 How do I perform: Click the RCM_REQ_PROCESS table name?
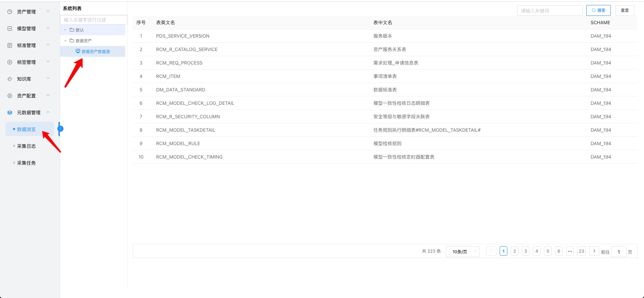pos(179,63)
